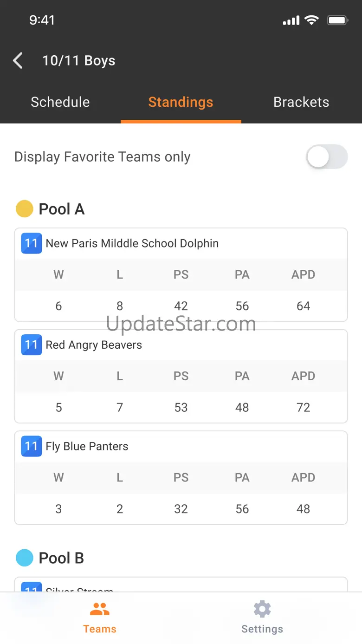Tap the back arrow icon
The image size is (362, 644).
pos(18,61)
